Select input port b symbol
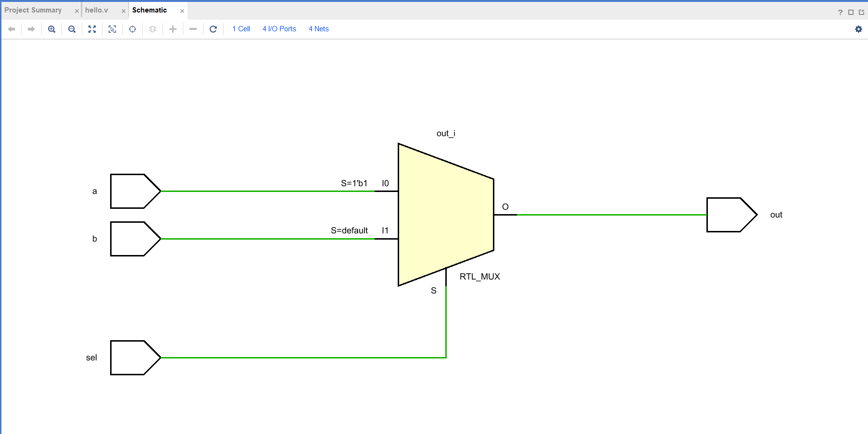The height and width of the screenshot is (434, 868). 135,239
